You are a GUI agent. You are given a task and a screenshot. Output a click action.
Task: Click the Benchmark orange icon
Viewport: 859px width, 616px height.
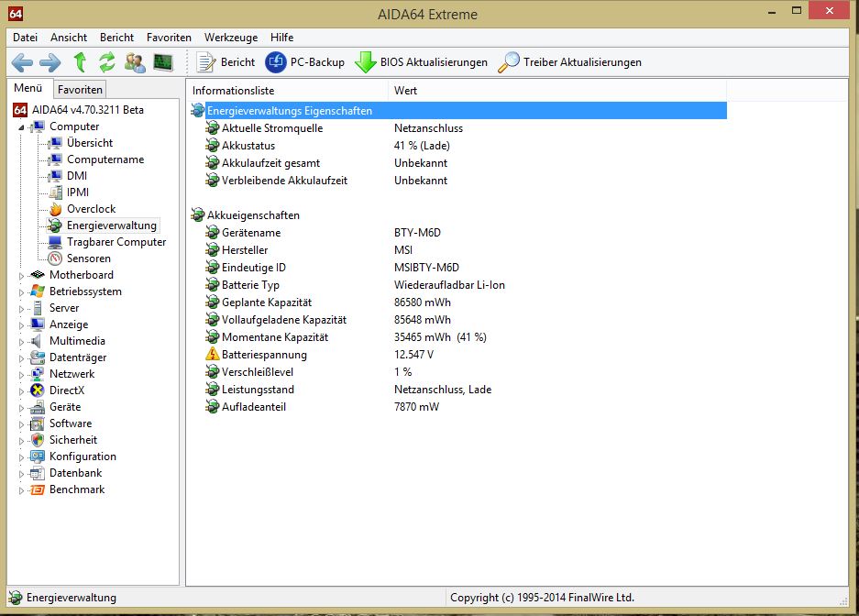(38, 489)
